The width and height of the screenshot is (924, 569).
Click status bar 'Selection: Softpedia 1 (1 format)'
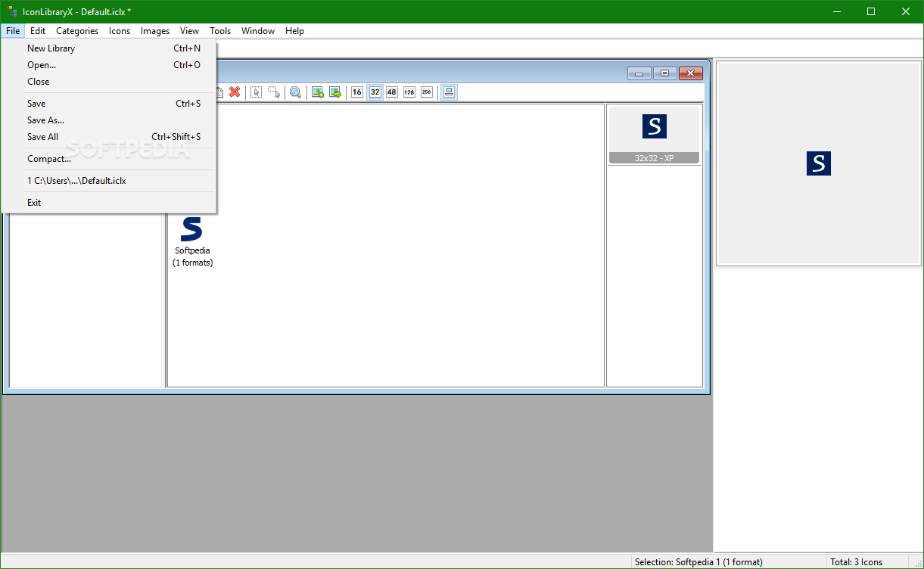(698, 562)
